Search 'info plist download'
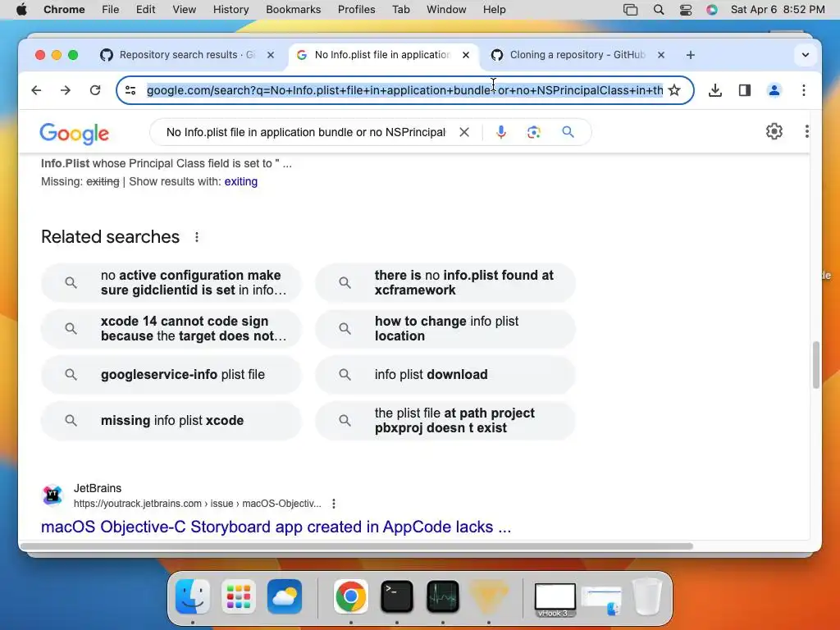 pyautogui.click(x=445, y=374)
